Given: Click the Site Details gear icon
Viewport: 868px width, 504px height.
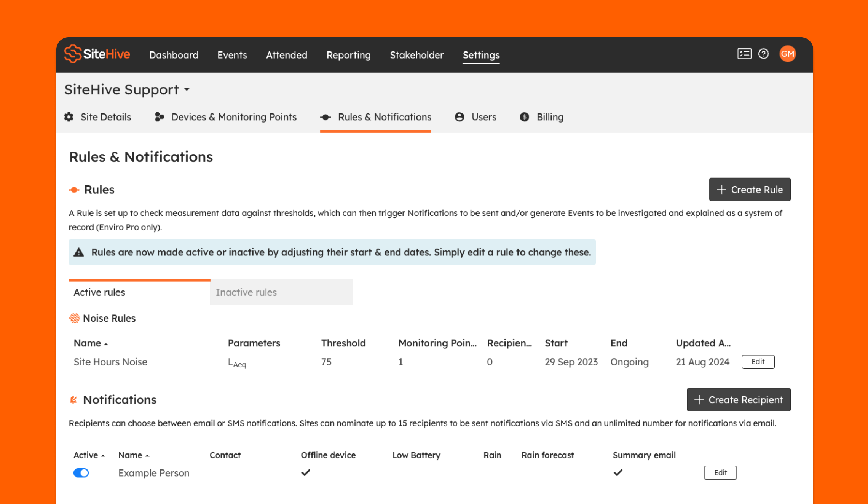Looking at the screenshot, I should (69, 117).
